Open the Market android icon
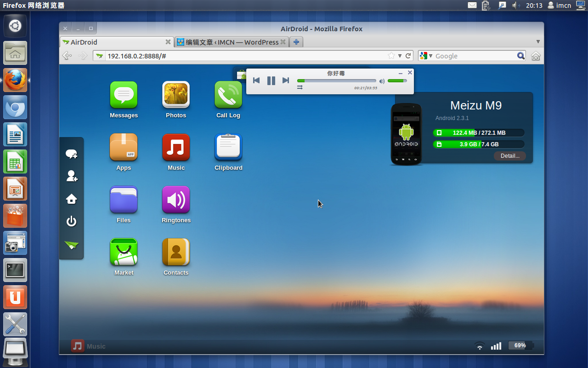The image size is (588, 368). tap(124, 252)
